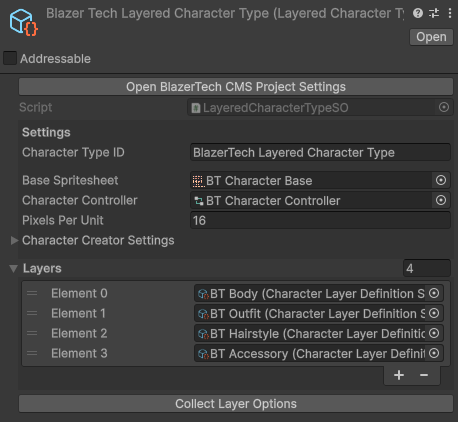Open object picker for Base Spritesheet
This screenshot has height=422, width=458.
tap(441, 180)
